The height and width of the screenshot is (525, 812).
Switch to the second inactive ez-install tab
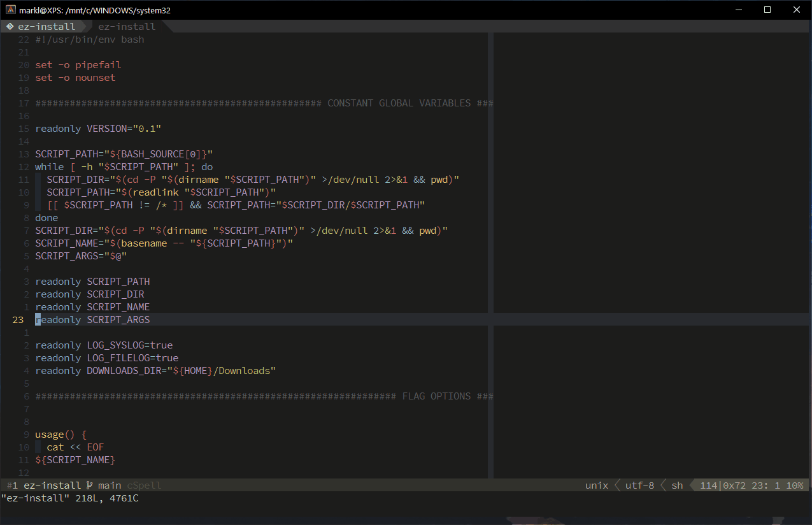pyautogui.click(x=127, y=27)
